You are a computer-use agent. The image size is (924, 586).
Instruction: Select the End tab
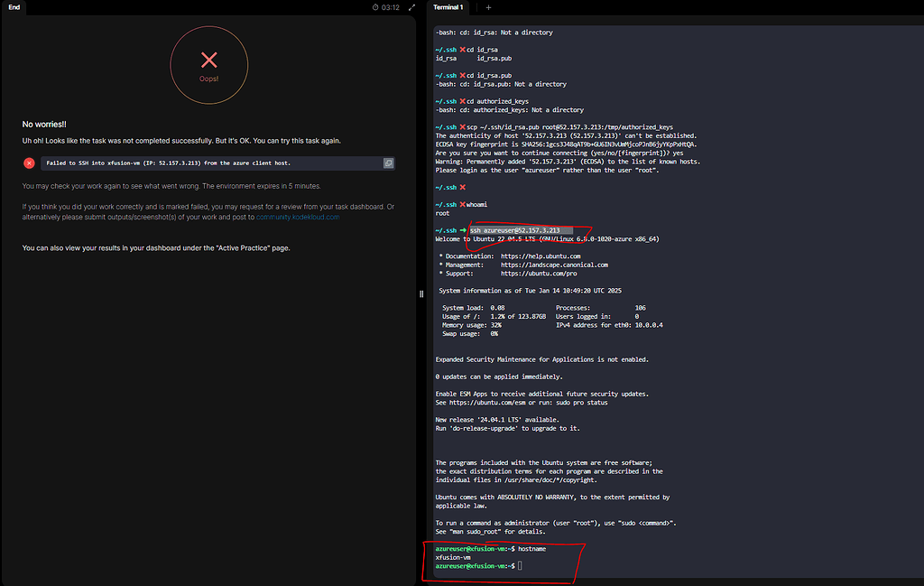(x=14, y=7)
